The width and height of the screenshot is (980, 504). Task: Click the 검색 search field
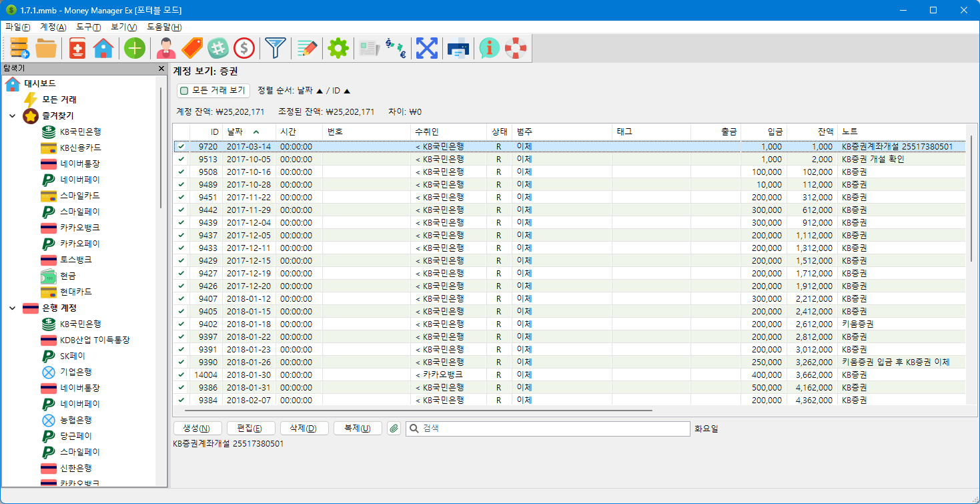pos(548,429)
